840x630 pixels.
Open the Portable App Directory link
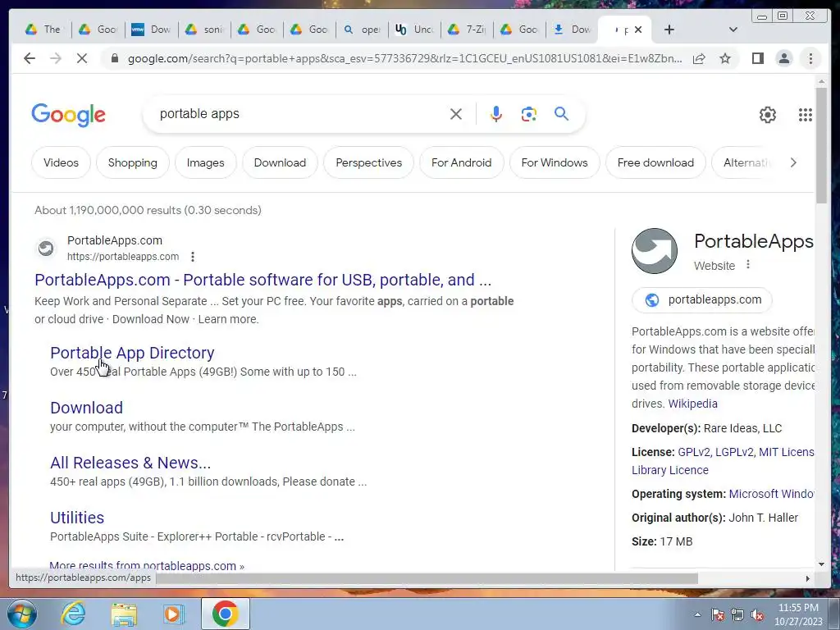[x=132, y=353]
